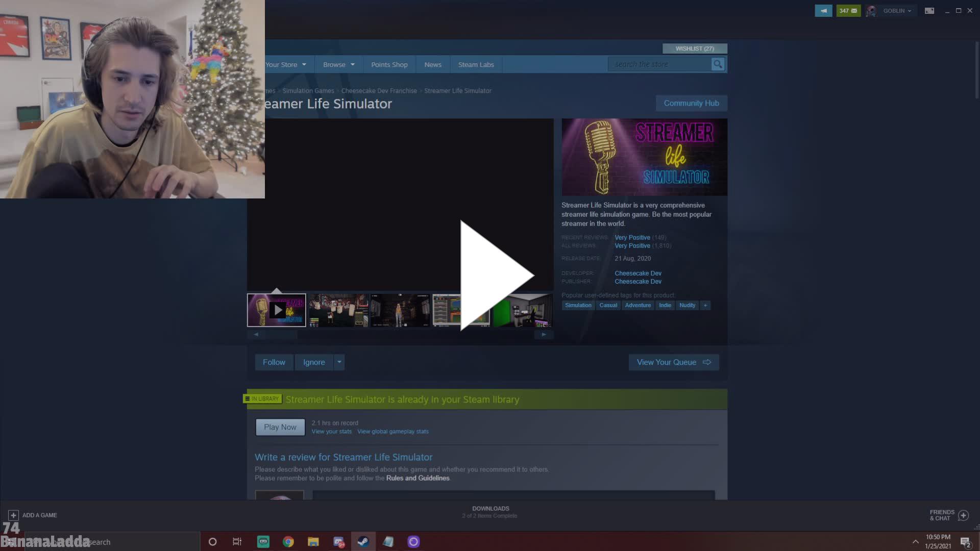Viewport: 980px width, 551px height.
Task: Follow Streamer Life Simulator
Action: [274, 362]
